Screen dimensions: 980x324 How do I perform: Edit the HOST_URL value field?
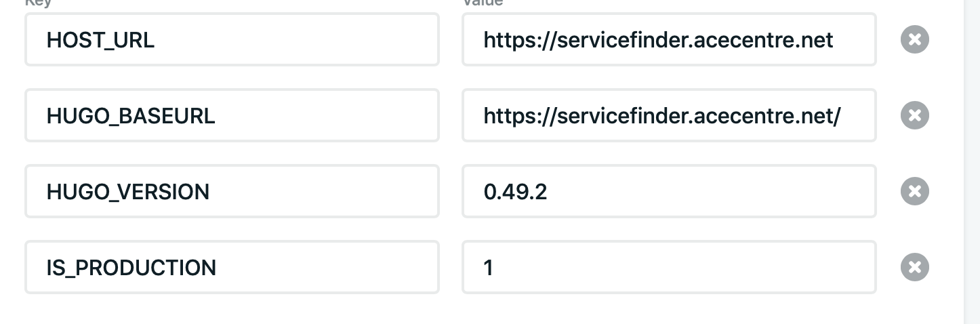click(x=669, y=39)
